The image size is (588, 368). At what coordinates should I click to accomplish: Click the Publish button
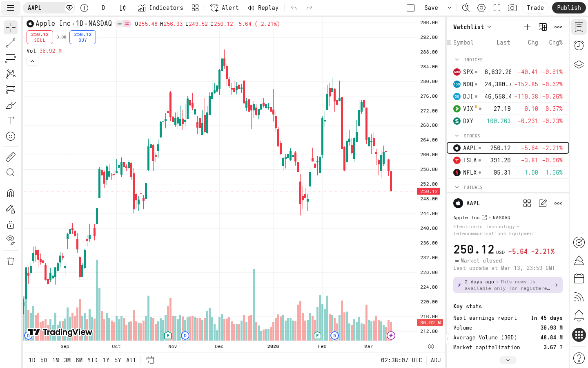(569, 7)
